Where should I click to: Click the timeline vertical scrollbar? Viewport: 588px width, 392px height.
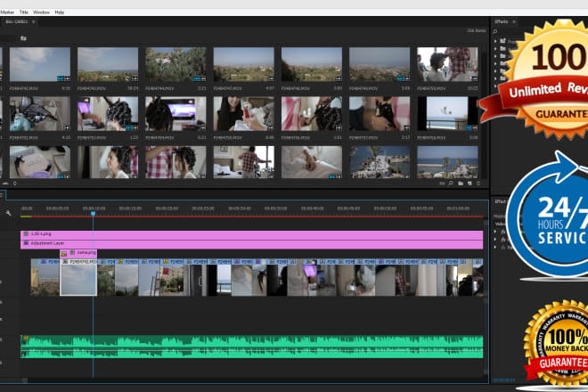point(486,297)
